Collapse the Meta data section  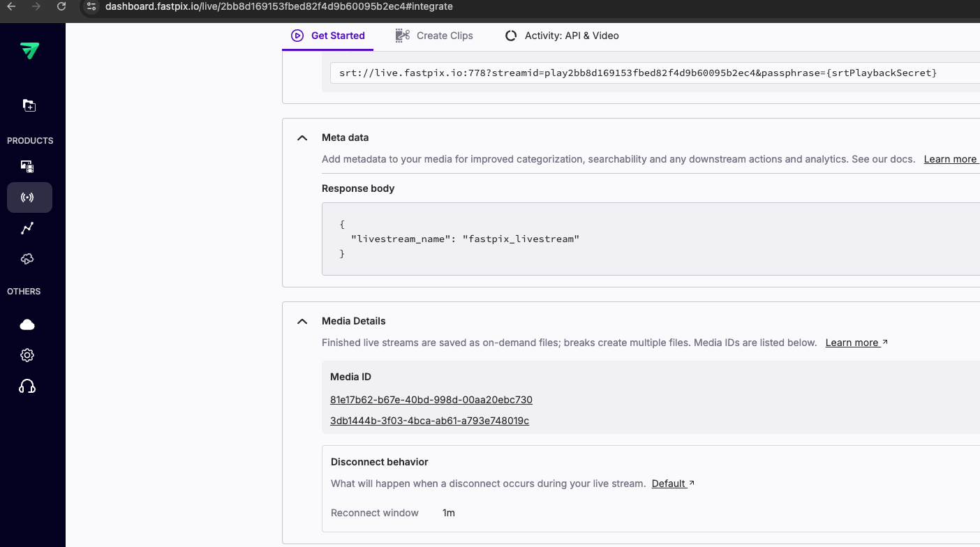[x=302, y=137]
